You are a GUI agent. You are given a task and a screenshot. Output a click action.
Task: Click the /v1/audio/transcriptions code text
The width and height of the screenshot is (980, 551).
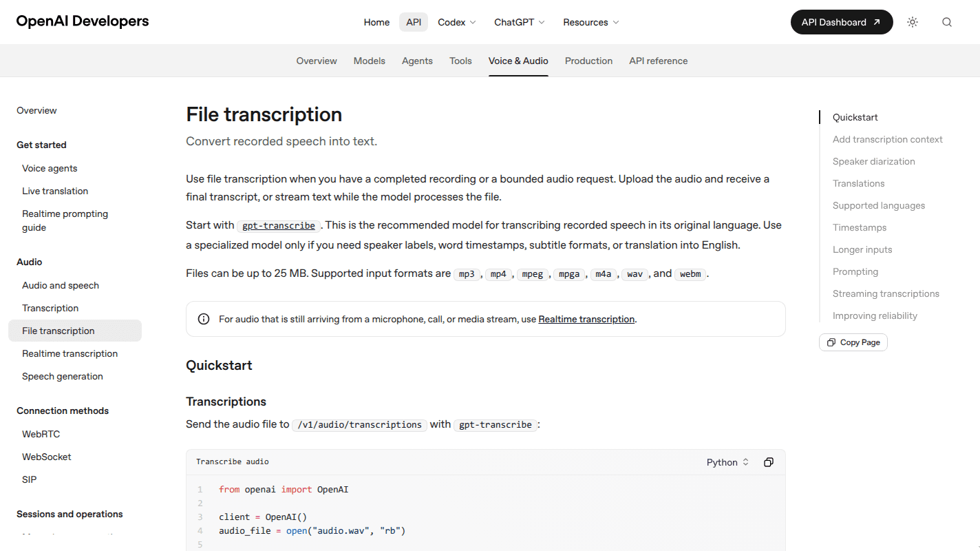click(360, 425)
